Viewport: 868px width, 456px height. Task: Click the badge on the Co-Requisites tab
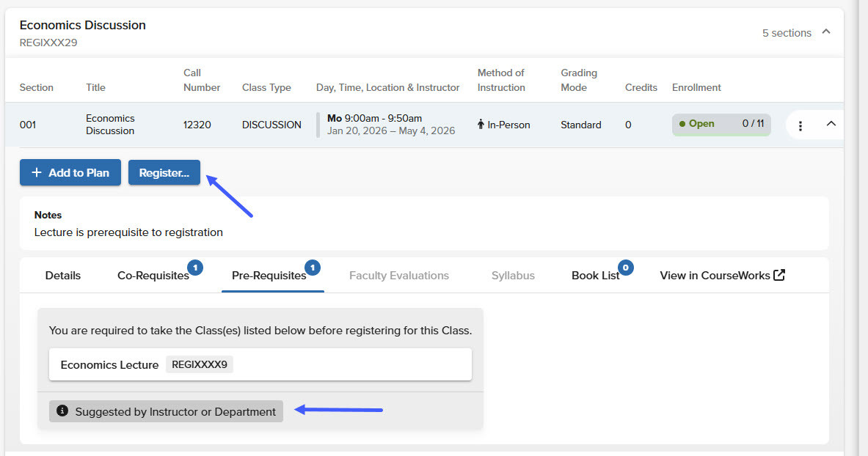195,268
